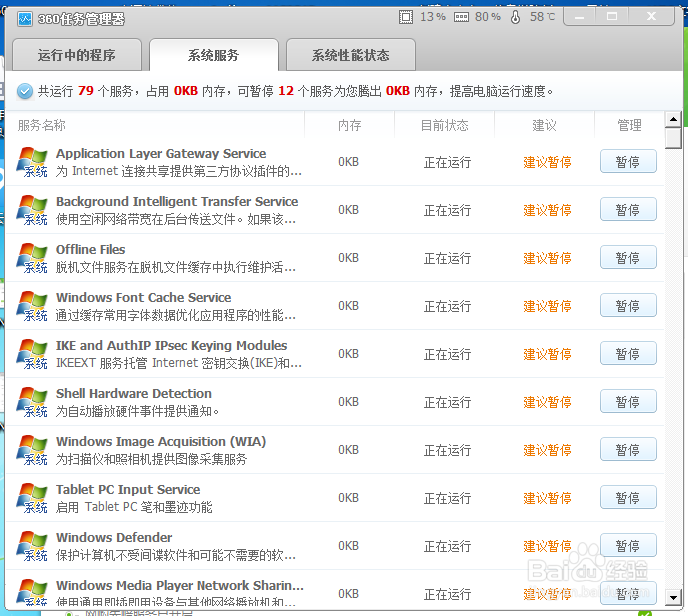Click 正在运行 status for Windows Font Cache Service
Image resolution: width=688 pixels, height=616 pixels.
click(447, 306)
